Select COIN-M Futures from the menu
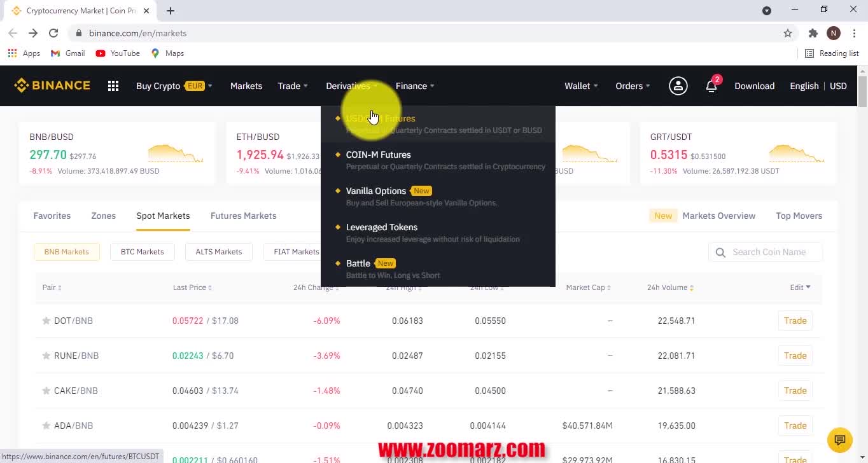The image size is (868, 463). pos(438,160)
